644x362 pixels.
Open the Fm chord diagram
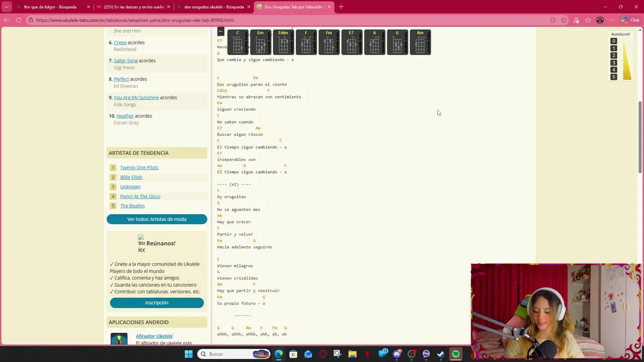pyautogui.click(x=329, y=42)
